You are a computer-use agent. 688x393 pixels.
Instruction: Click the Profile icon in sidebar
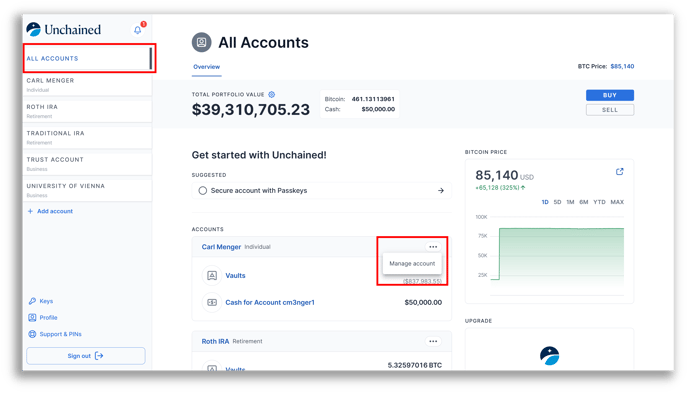[32, 318]
